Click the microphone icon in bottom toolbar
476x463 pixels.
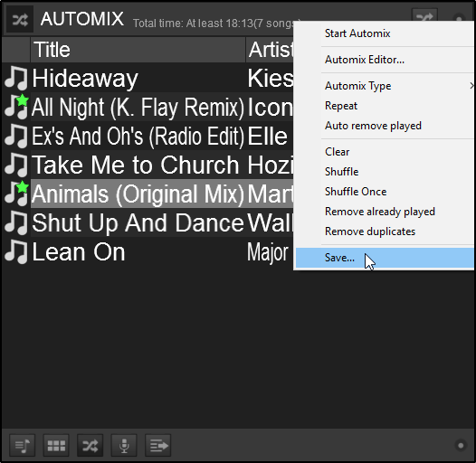click(x=124, y=446)
